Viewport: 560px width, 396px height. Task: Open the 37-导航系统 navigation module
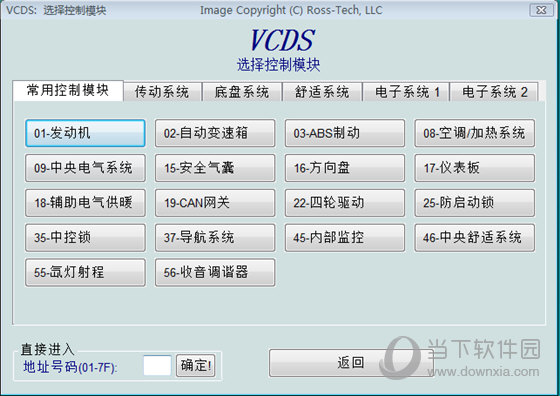(x=215, y=237)
